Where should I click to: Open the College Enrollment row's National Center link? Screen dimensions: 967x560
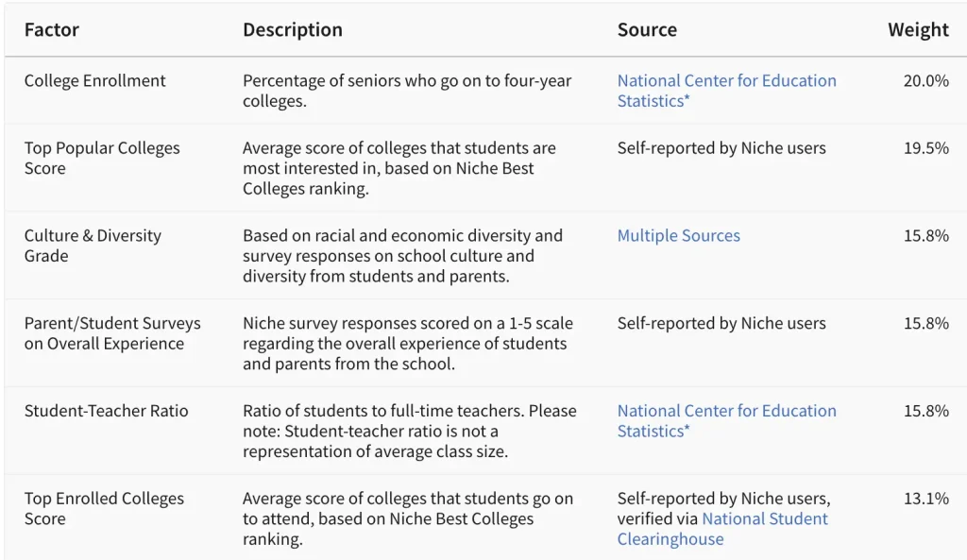click(726, 91)
